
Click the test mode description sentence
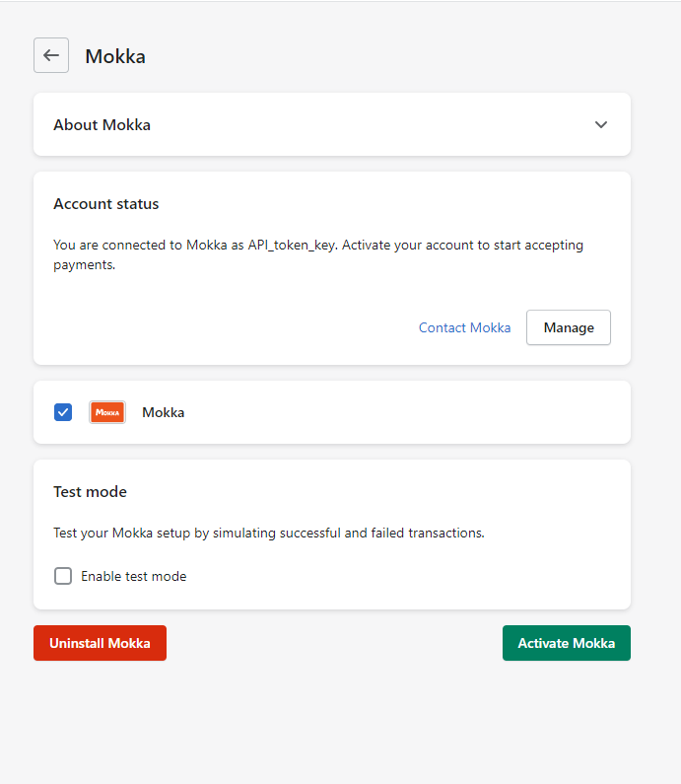[x=268, y=533]
